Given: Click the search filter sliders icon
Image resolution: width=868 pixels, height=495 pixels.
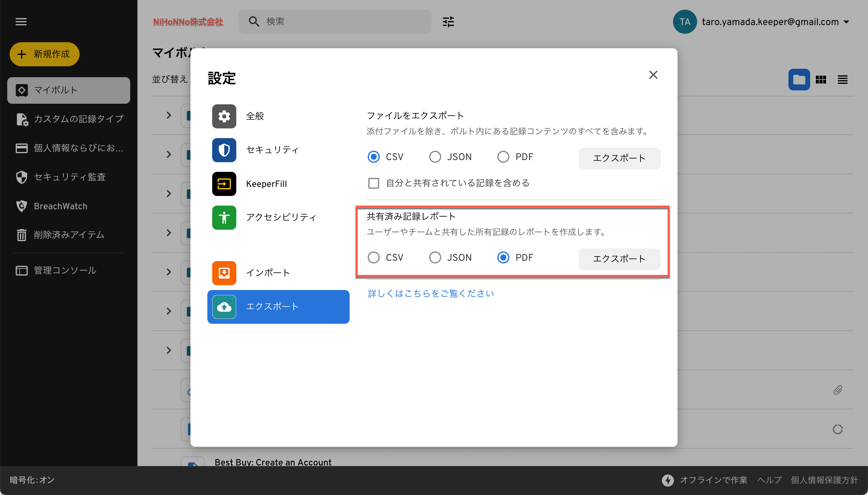Looking at the screenshot, I should [x=448, y=22].
